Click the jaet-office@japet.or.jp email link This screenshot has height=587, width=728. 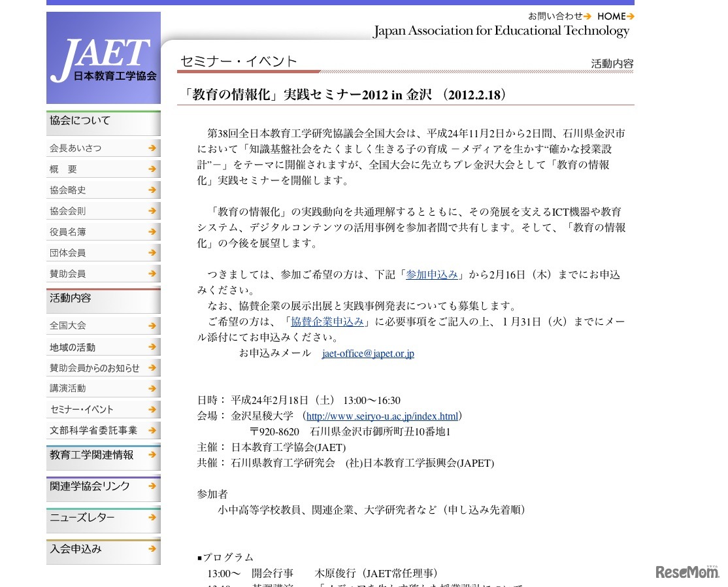point(368,353)
